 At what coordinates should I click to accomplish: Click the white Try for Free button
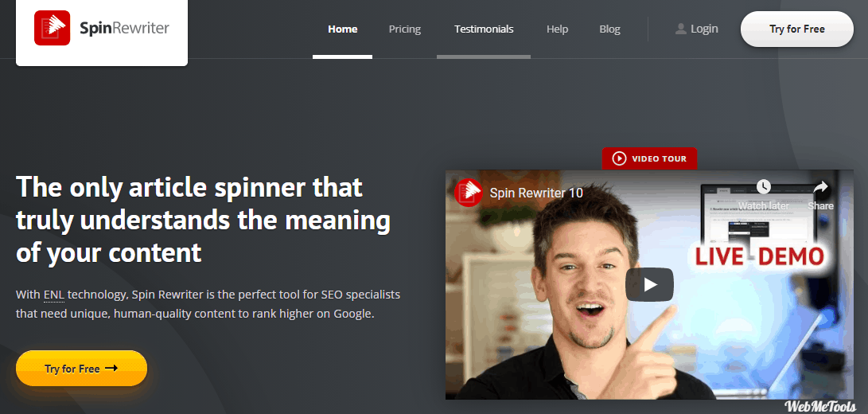pyautogui.click(x=796, y=29)
